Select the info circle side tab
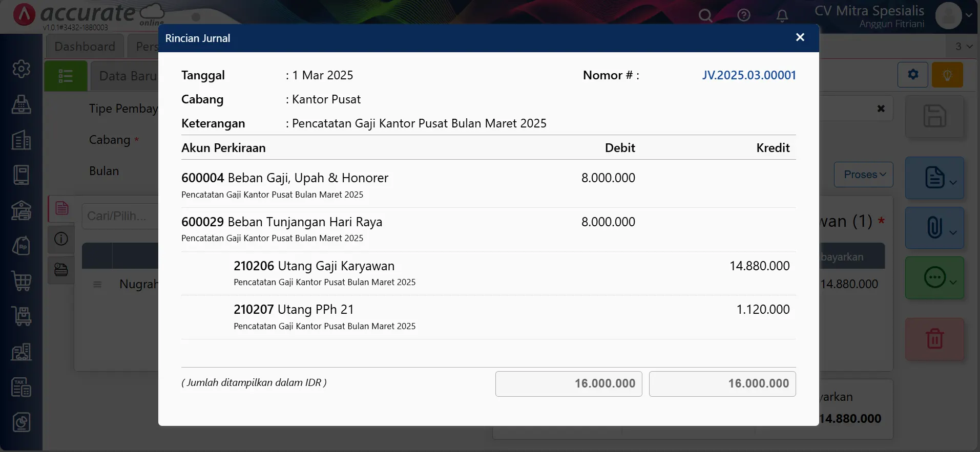 pyautogui.click(x=61, y=239)
